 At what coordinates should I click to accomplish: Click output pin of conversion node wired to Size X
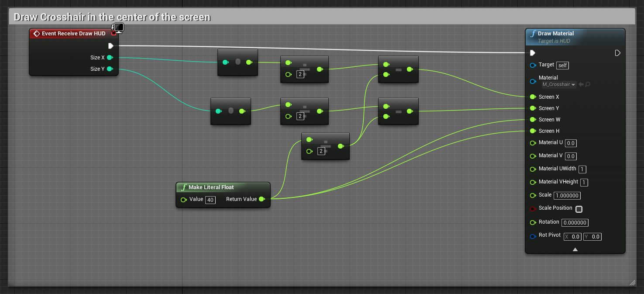coord(249,62)
